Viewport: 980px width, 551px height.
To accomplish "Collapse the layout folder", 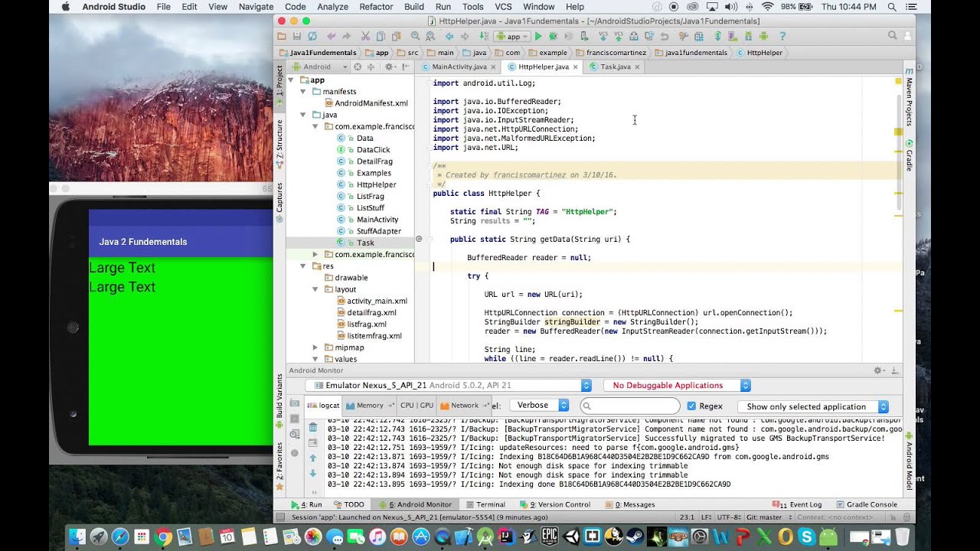I will 315,289.
